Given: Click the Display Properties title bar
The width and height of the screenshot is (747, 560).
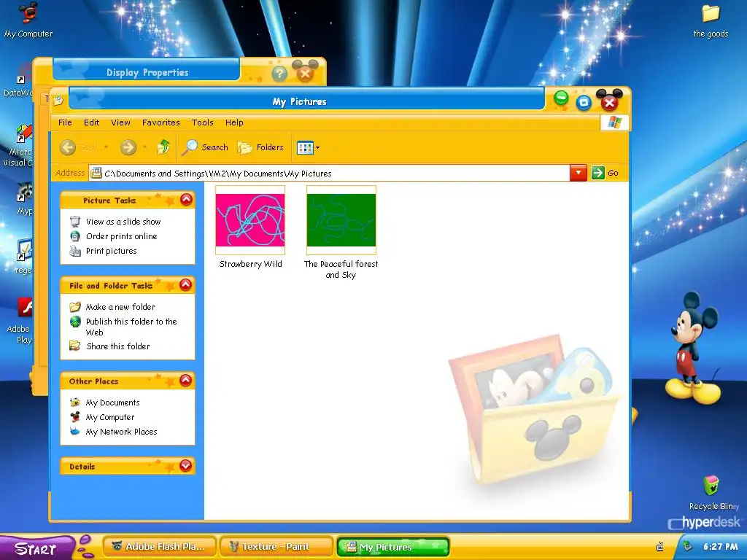Looking at the screenshot, I should click(x=147, y=72).
